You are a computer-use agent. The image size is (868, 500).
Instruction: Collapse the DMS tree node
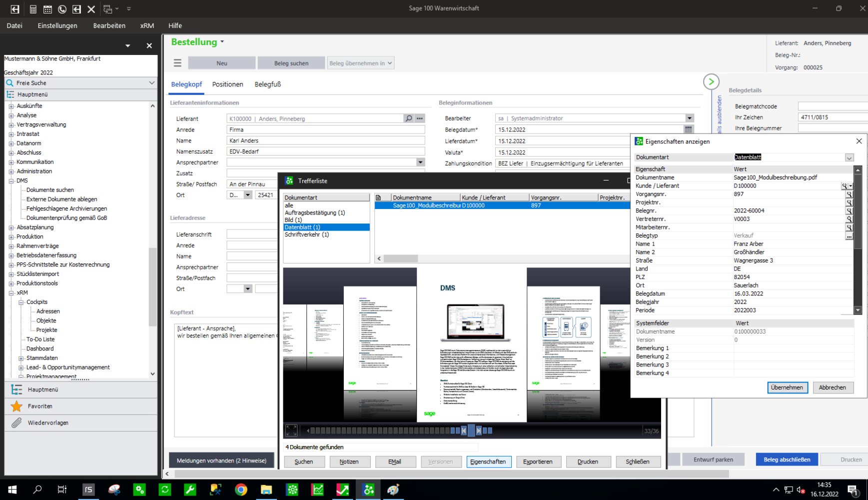[x=11, y=180]
